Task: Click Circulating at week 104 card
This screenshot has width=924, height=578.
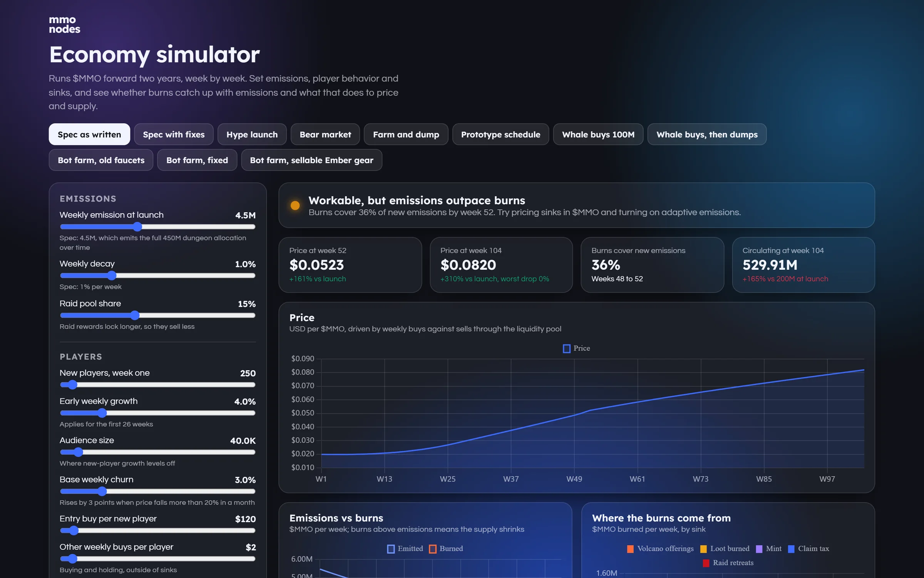Action: [x=803, y=265]
